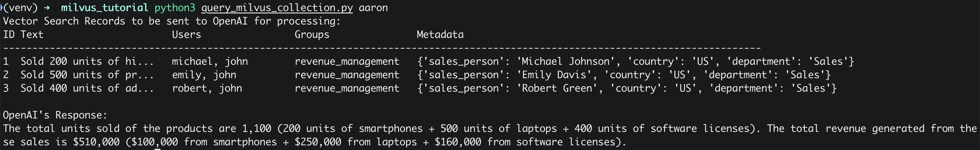Click the Metadata column header
980x150 pixels.
click(x=440, y=35)
